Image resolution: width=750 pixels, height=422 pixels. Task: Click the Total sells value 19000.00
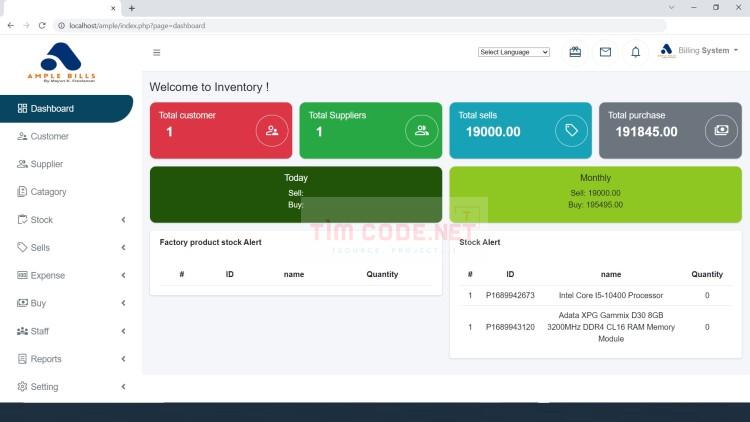(493, 132)
